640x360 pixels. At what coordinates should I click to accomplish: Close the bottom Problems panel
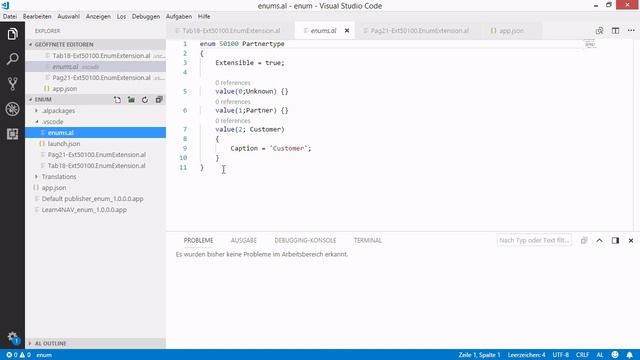coord(631,240)
